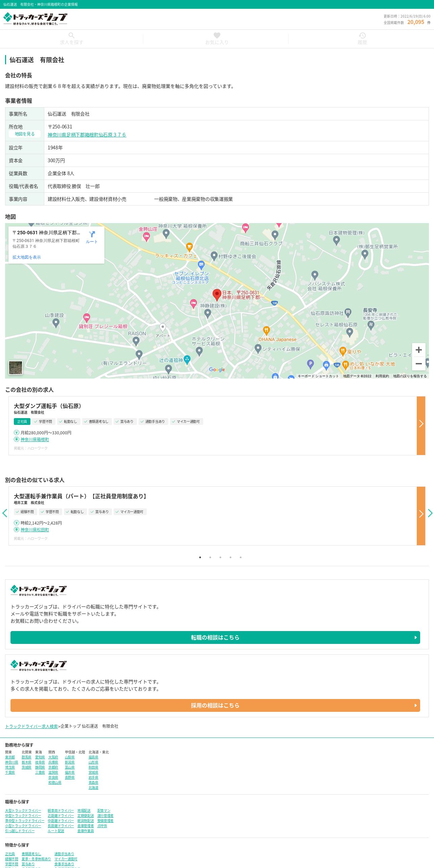This screenshot has width=434, height=868.
Task: Click the red location pin on map
Action: [x=217, y=295]
